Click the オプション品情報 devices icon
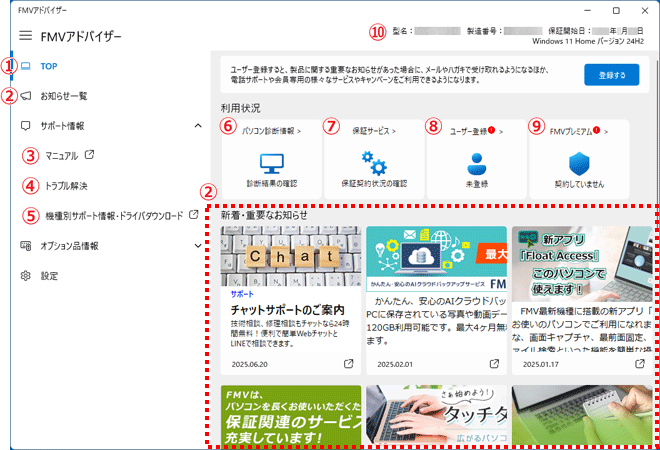The height and width of the screenshot is (450, 660). [x=26, y=246]
